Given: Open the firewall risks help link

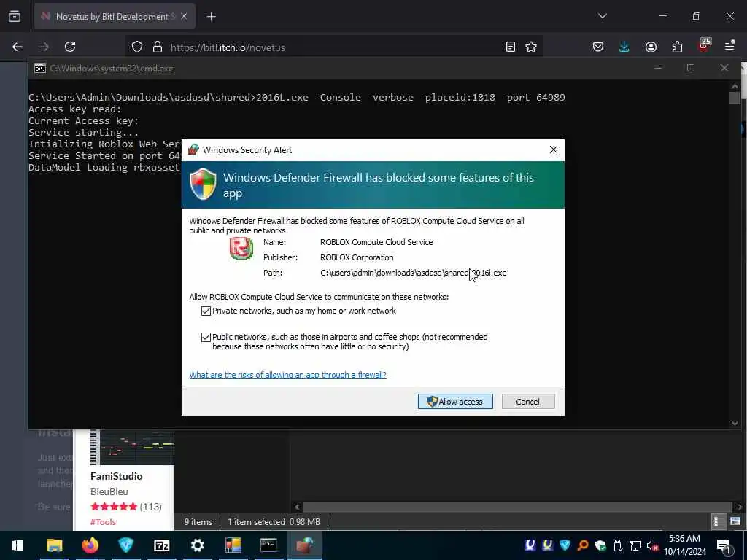Looking at the screenshot, I should (287, 375).
